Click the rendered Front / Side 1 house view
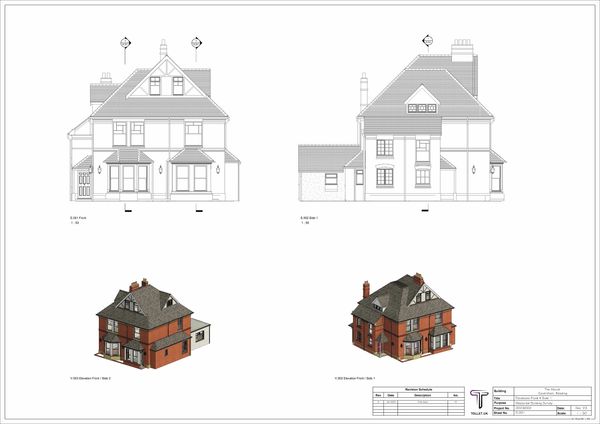 (403, 318)
